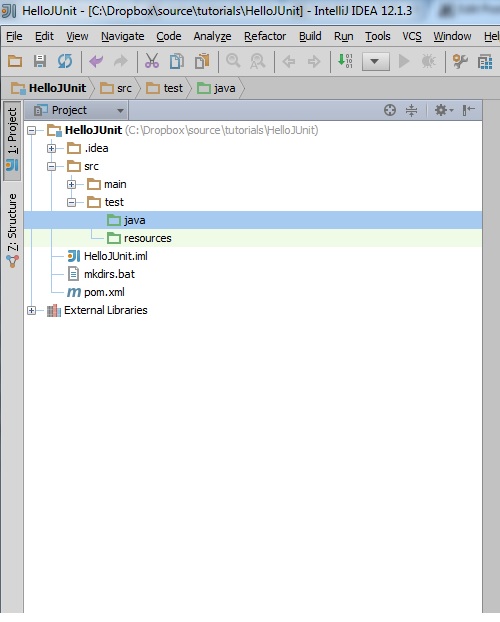Select External Libraries in tree
Viewport: 500px width, 622px height.
[97, 310]
